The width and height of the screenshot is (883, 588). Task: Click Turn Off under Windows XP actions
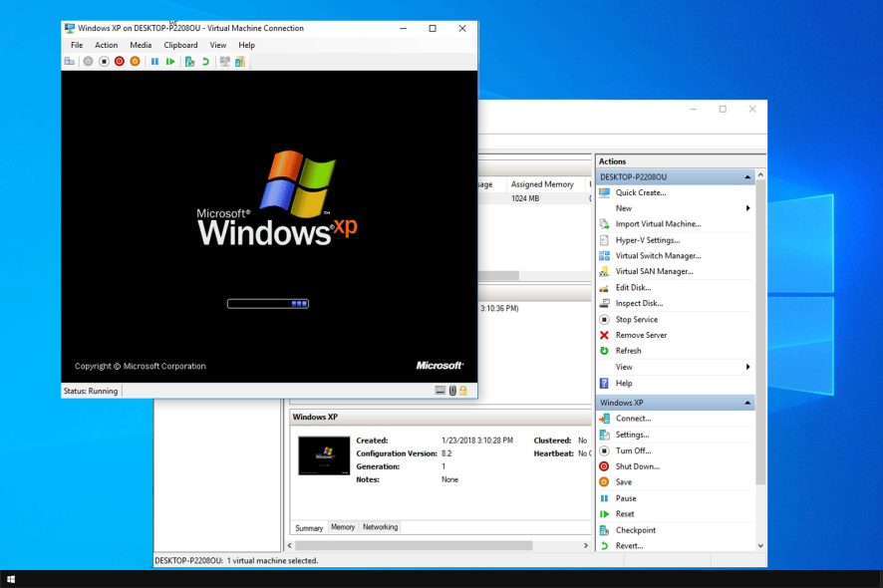(x=633, y=451)
